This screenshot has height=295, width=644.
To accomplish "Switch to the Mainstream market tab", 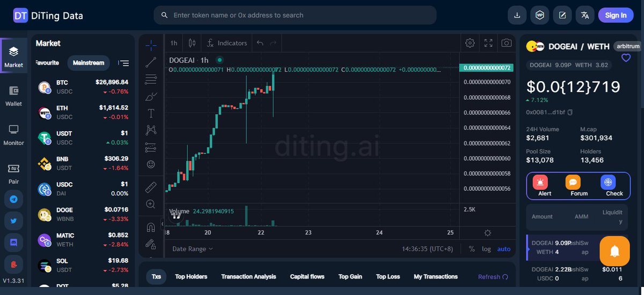I will pyautogui.click(x=89, y=63).
